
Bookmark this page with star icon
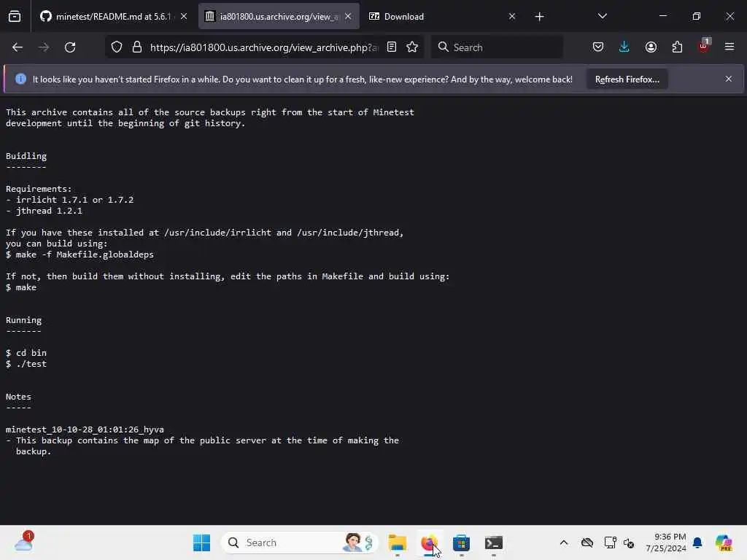412,47
